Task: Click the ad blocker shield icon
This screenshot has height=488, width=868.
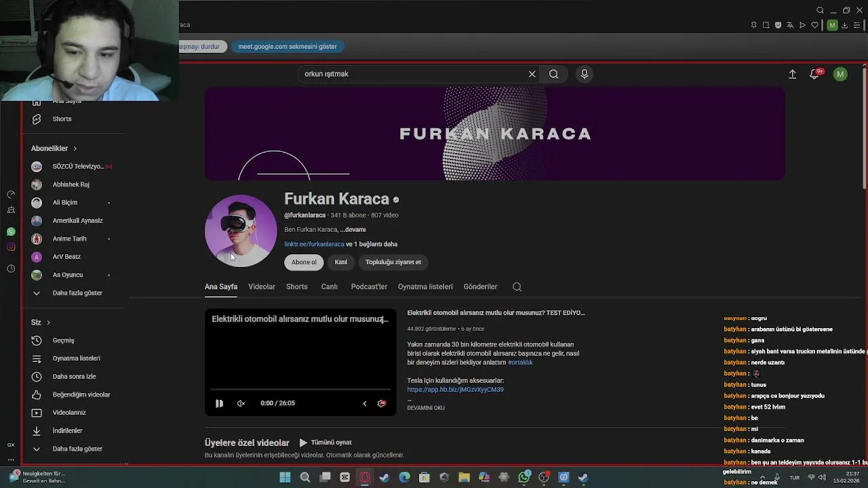Action: click(x=778, y=25)
